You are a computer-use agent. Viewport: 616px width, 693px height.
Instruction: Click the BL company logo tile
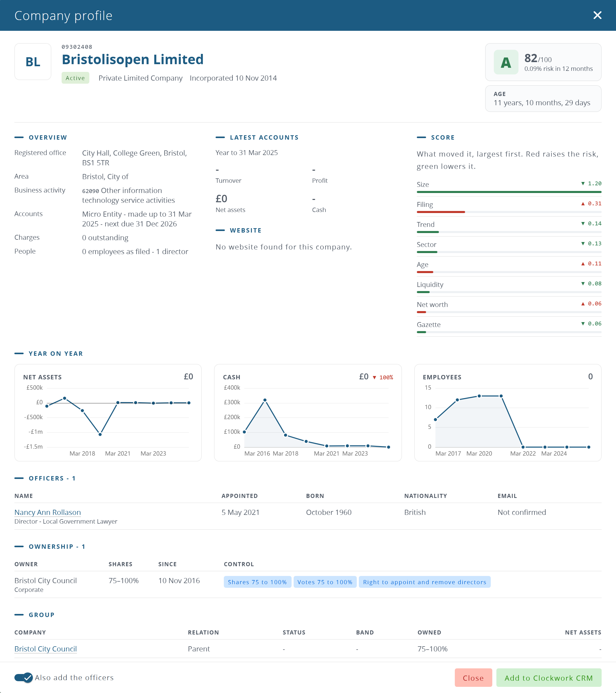tap(33, 62)
